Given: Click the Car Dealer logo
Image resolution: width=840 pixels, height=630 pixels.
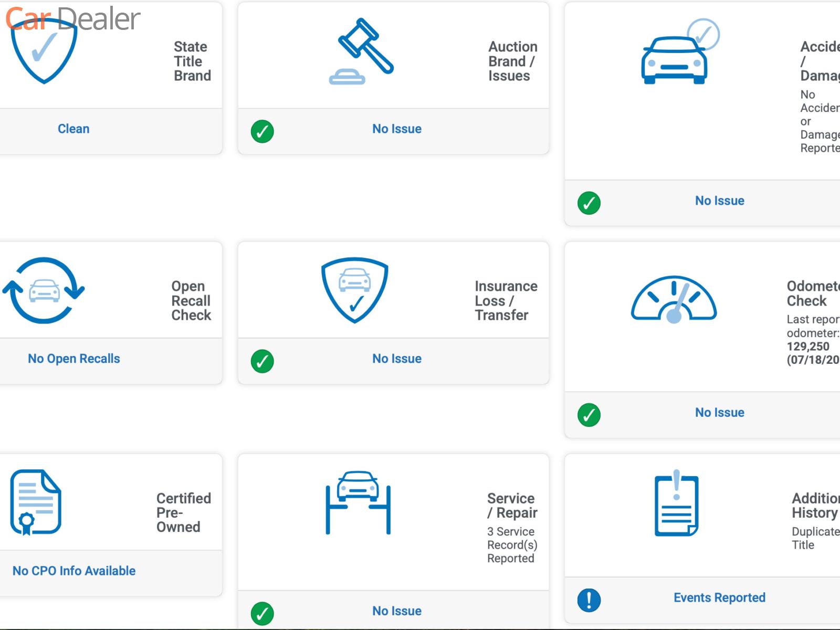Looking at the screenshot, I should (72, 19).
